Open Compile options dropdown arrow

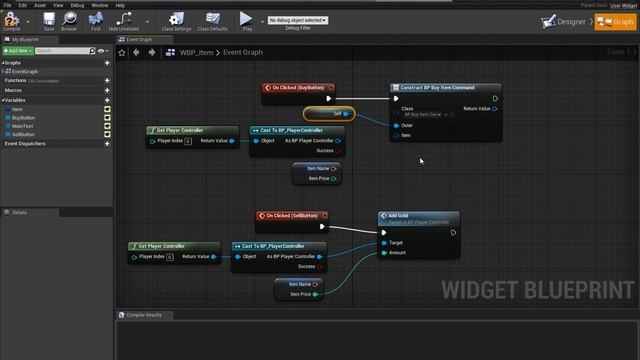click(x=28, y=22)
